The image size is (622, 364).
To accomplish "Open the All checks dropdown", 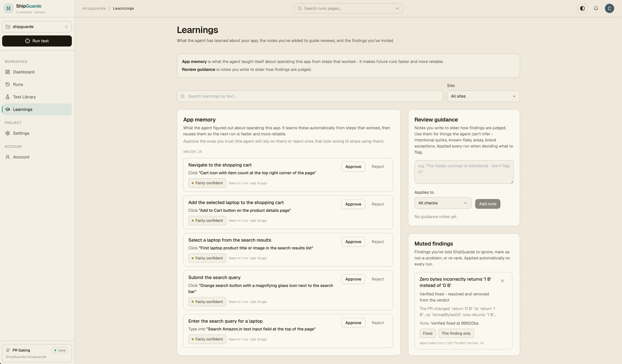I will click(443, 203).
